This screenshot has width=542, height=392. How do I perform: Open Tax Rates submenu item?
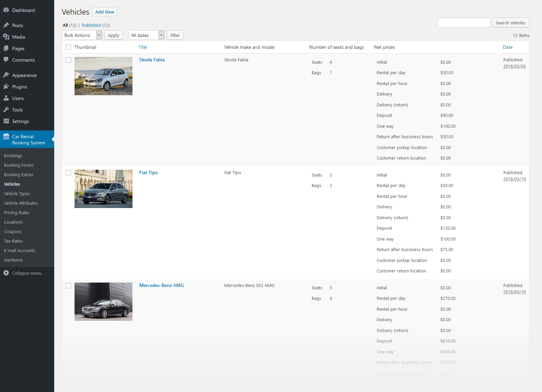coord(14,241)
